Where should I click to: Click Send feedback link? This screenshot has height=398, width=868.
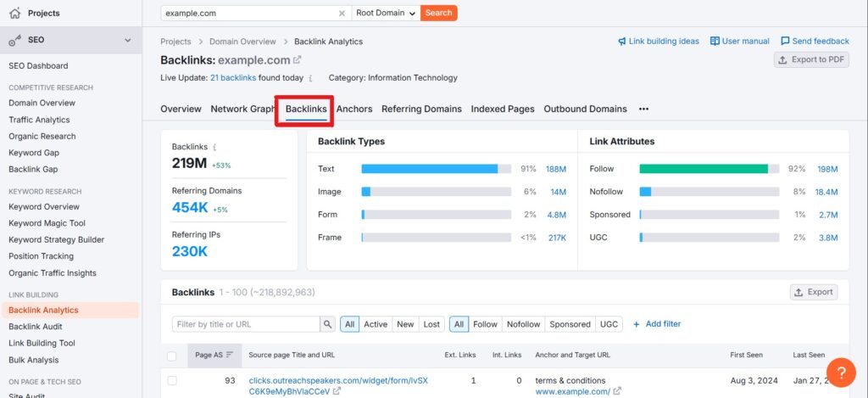coord(815,41)
